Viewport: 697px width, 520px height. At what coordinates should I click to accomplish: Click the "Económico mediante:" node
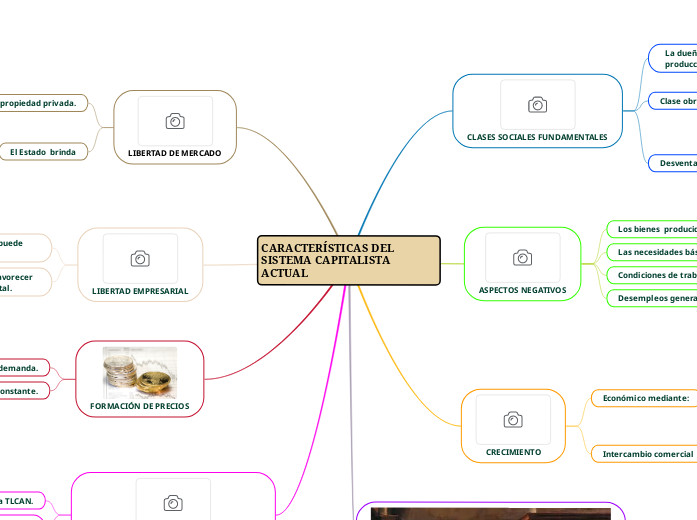645,398
